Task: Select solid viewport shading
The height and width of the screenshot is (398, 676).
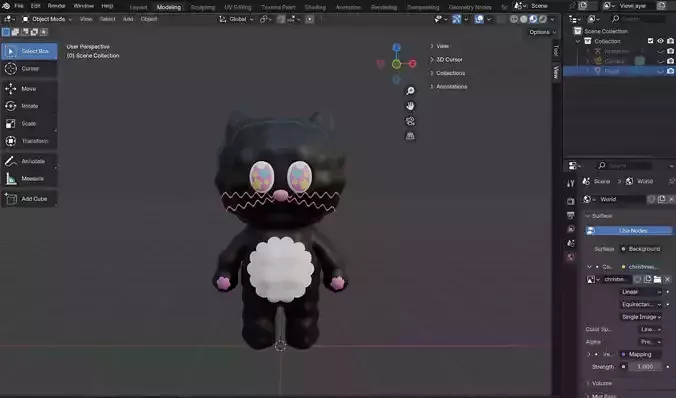Action: tap(523, 19)
